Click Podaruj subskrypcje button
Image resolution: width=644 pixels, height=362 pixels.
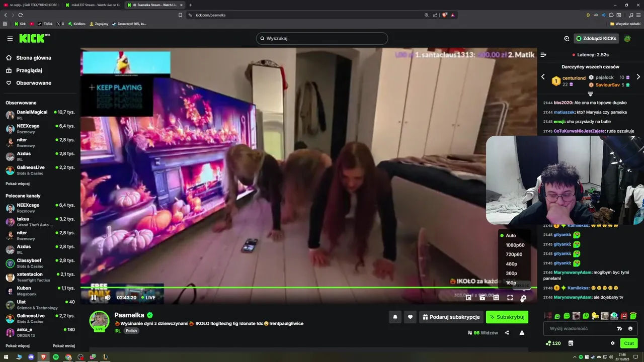click(451, 317)
